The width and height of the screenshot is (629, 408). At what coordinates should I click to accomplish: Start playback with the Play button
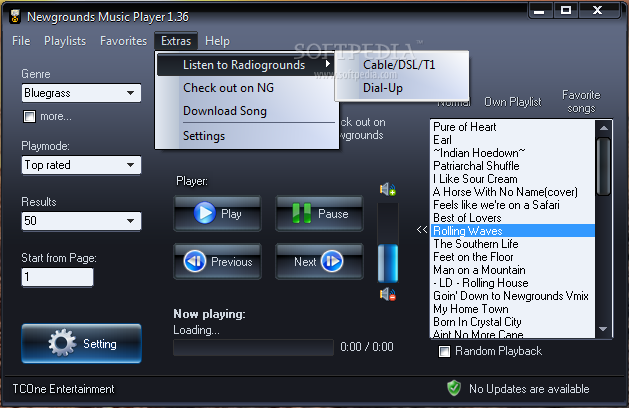(x=217, y=213)
